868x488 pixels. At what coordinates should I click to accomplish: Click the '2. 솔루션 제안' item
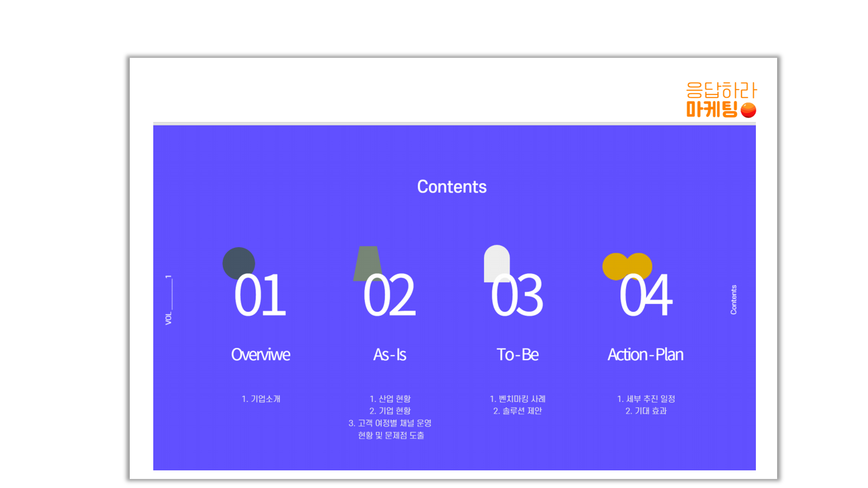point(518,411)
